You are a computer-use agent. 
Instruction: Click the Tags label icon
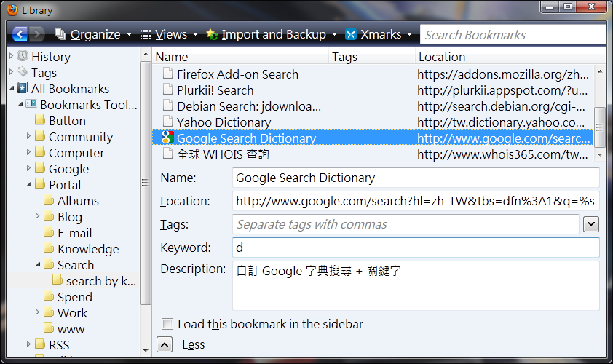tap(23, 71)
